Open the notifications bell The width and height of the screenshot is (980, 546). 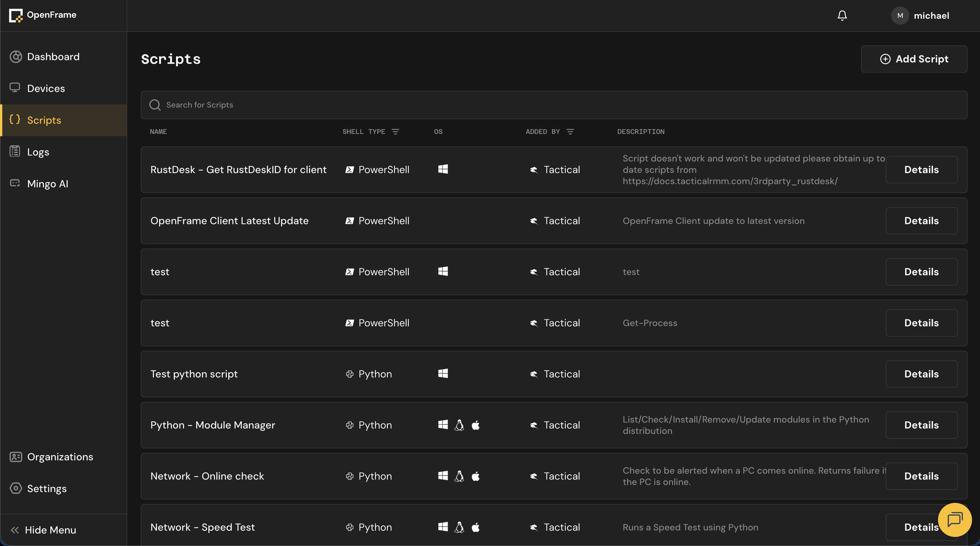pos(842,16)
